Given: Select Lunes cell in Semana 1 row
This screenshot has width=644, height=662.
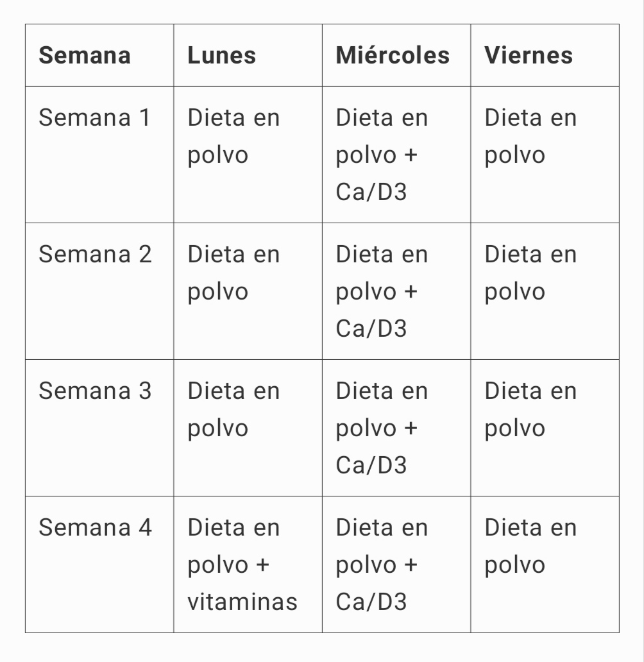Looking at the screenshot, I should [x=233, y=137].
